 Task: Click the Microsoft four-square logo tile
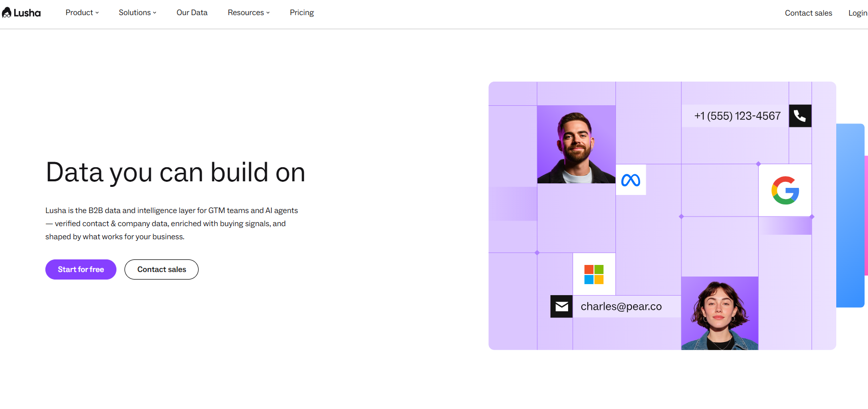pos(594,275)
